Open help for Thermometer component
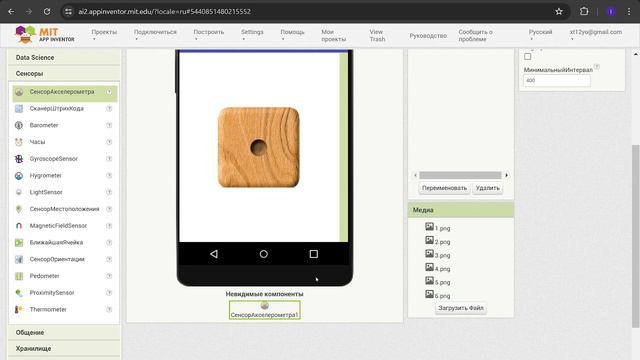Image resolution: width=640 pixels, height=360 pixels. [109, 309]
